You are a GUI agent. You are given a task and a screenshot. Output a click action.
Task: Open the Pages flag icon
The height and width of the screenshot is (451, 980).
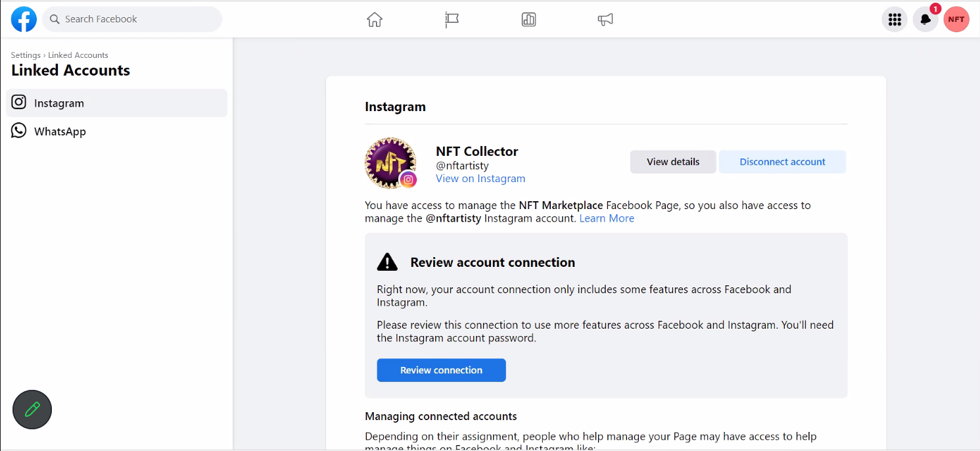pos(452,20)
